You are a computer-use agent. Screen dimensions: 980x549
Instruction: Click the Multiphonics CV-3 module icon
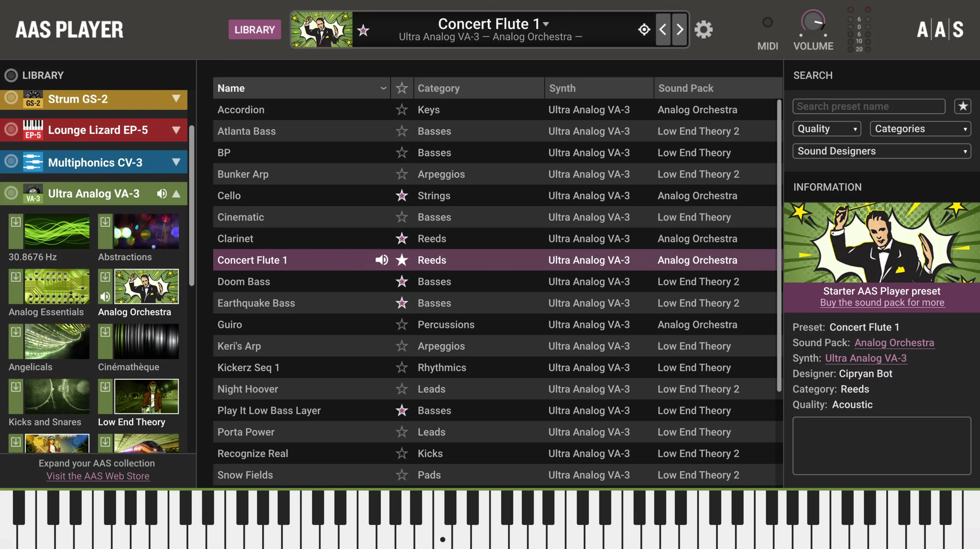tap(33, 162)
